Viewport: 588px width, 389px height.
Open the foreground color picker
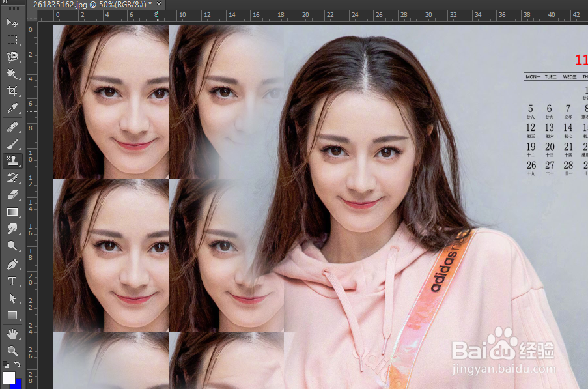[8, 377]
